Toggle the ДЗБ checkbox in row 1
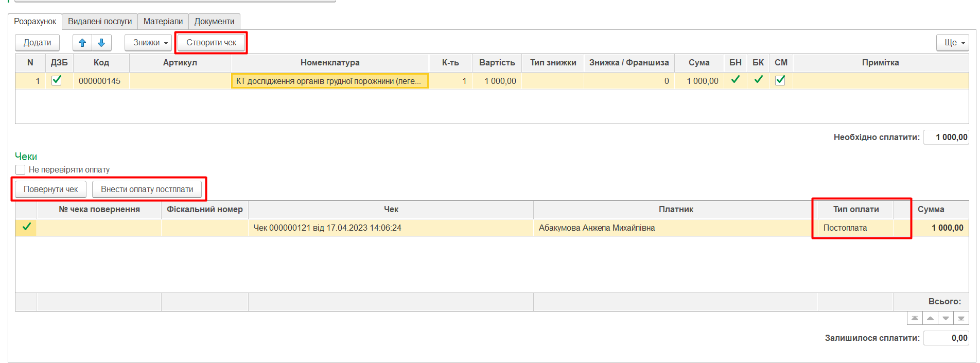The image size is (980, 363). click(57, 80)
